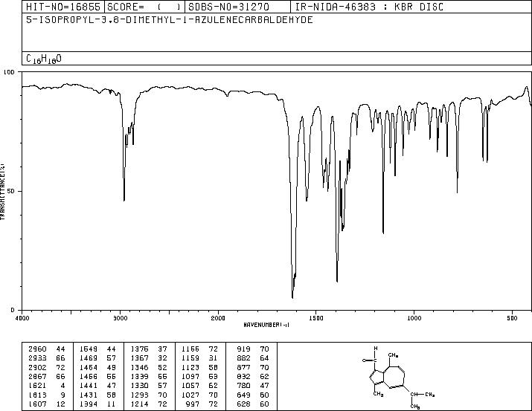
Task: Click the 2000 x-axis tick label
Action: click(x=218, y=318)
